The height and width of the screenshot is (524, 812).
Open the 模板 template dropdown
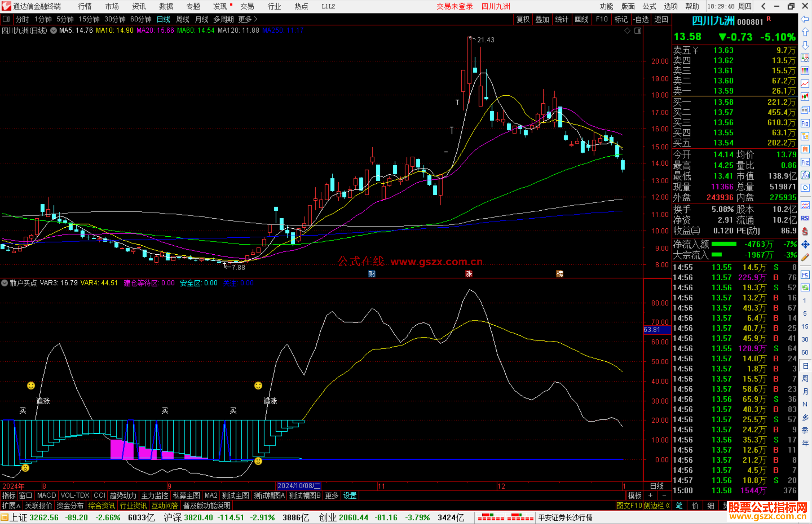[x=635, y=495]
